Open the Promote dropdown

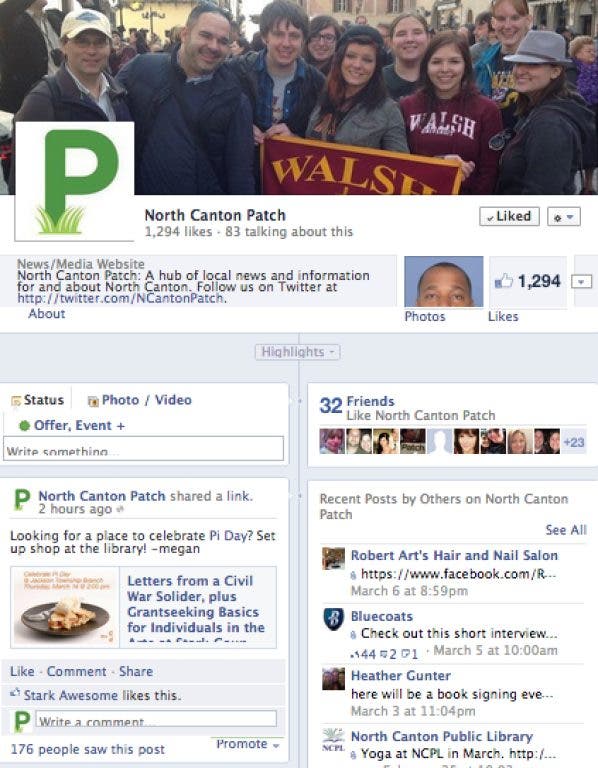(247, 744)
